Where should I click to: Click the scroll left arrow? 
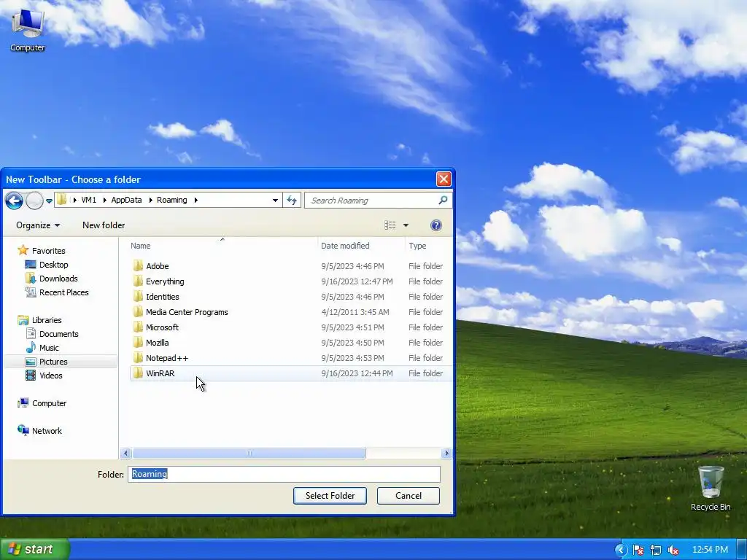pos(125,453)
